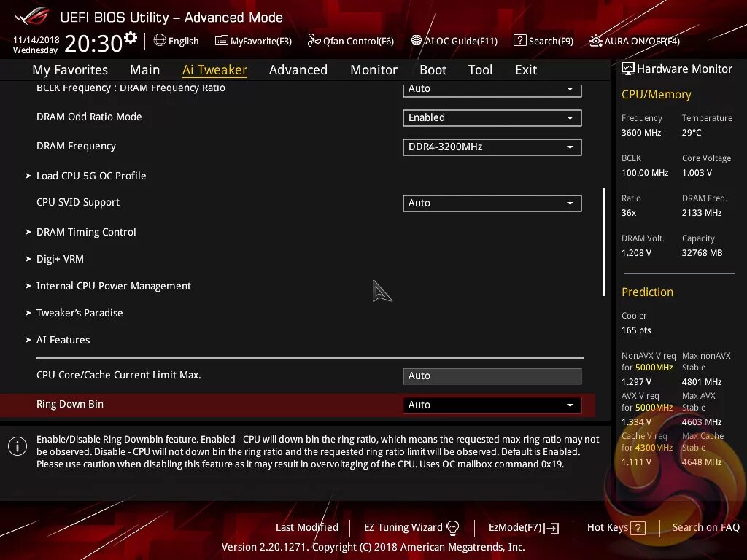Image resolution: width=747 pixels, height=560 pixels.
Task: Toggle AURA ON/OFF(F4) light icon
Action: click(595, 41)
